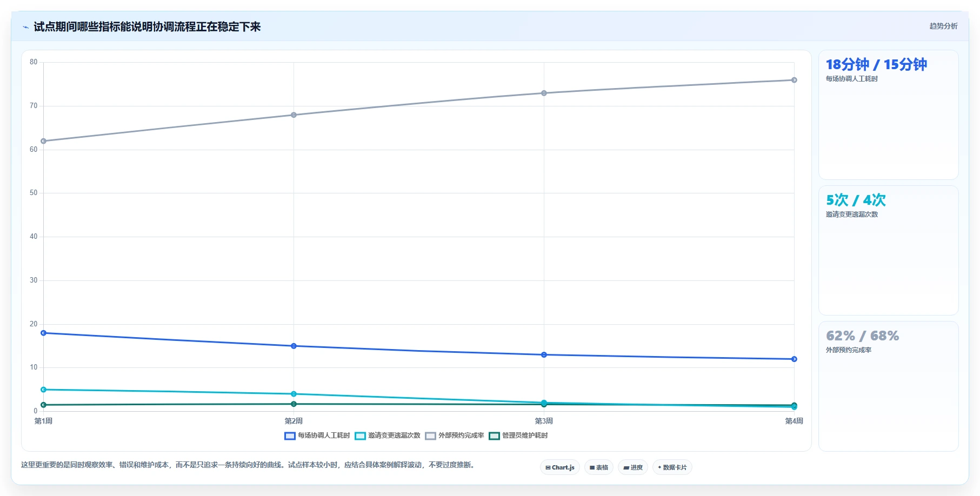
Task: Click the 表格 pill tag
Action: tap(599, 467)
